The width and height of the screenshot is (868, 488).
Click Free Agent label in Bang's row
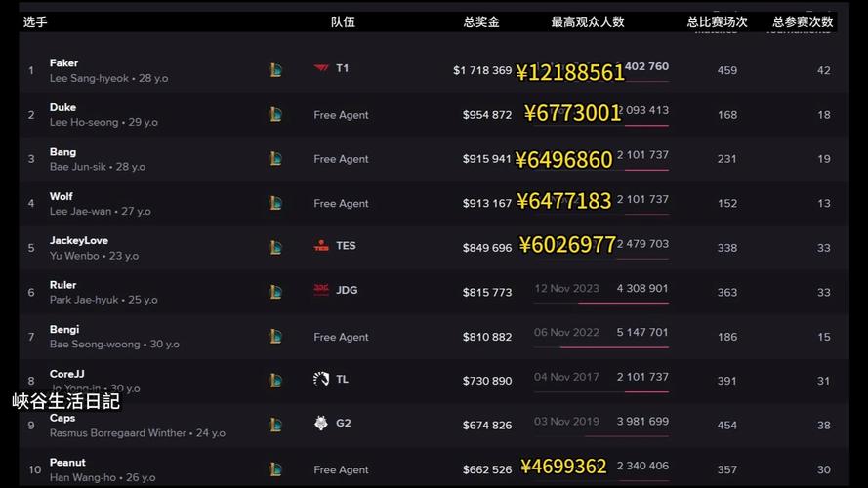341,159
